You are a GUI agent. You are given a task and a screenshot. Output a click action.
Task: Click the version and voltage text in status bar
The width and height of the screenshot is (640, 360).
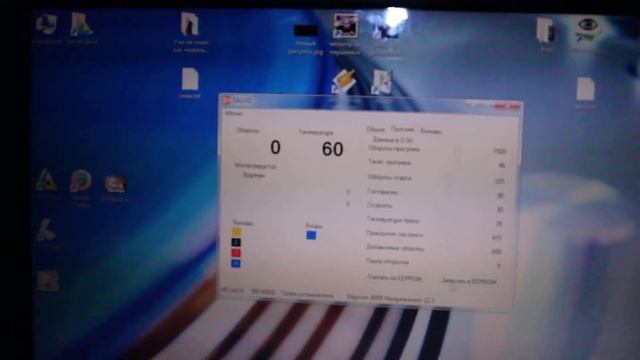pyautogui.click(x=391, y=299)
